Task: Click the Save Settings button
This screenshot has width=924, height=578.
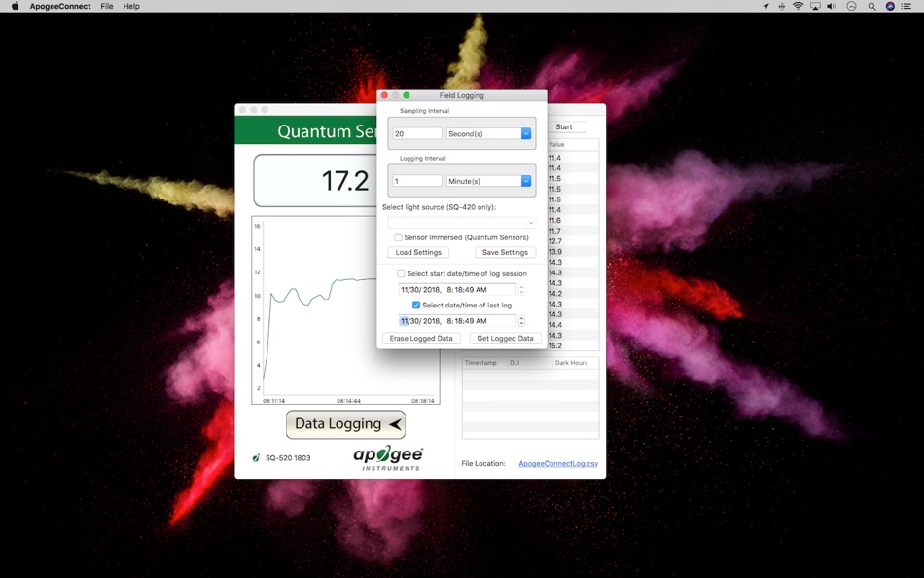Action: pos(505,252)
